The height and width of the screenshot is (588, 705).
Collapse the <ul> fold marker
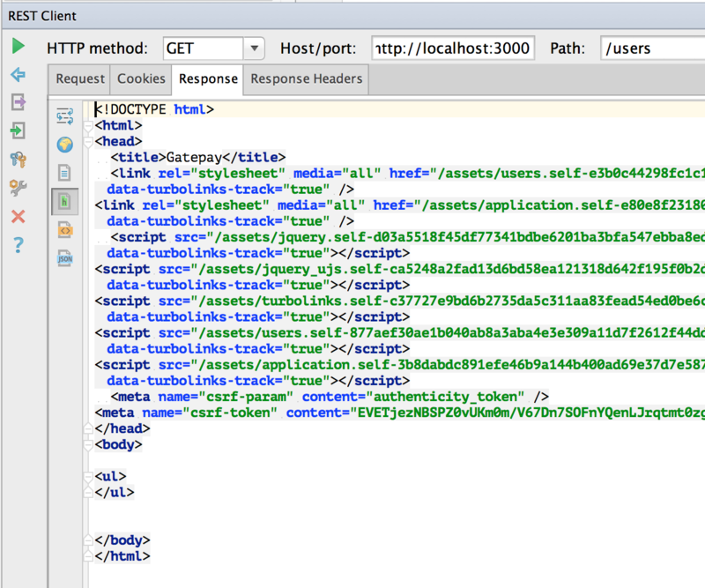point(89,476)
